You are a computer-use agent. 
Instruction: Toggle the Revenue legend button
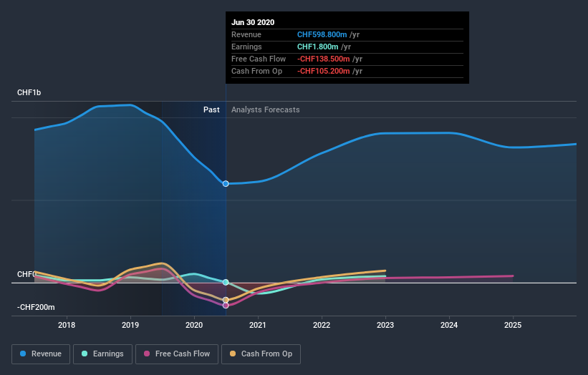pos(41,354)
